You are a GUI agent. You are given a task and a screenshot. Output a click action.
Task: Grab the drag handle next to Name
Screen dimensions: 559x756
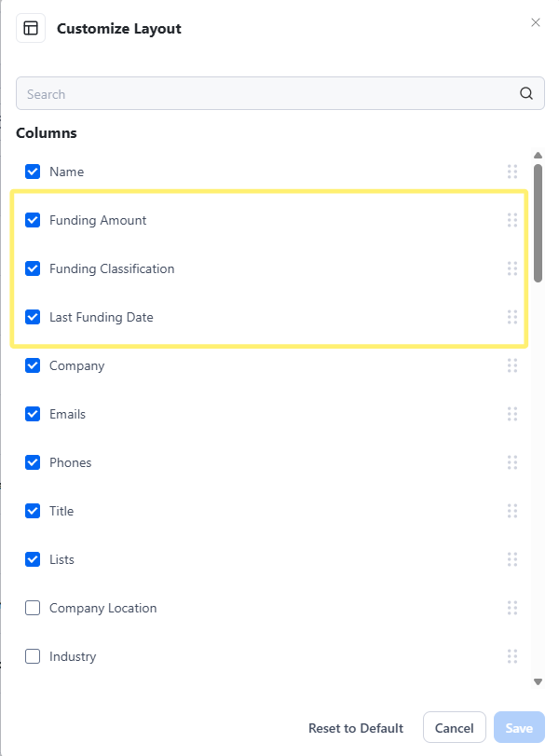point(512,172)
